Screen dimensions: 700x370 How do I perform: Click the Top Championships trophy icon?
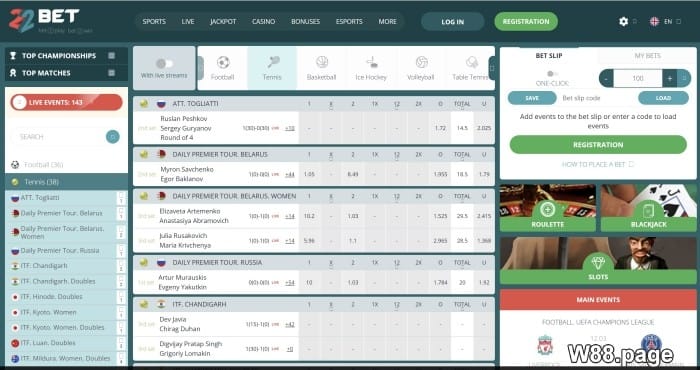coord(13,56)
